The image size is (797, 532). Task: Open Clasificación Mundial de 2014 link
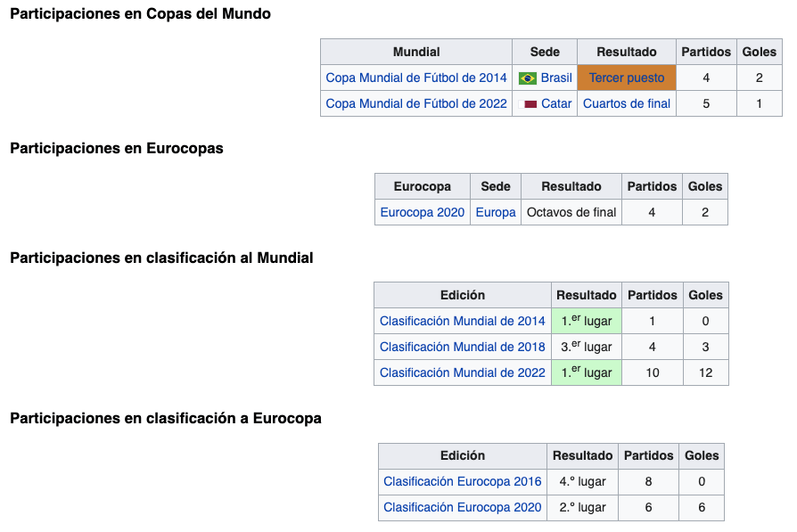(x=463, y=322)
